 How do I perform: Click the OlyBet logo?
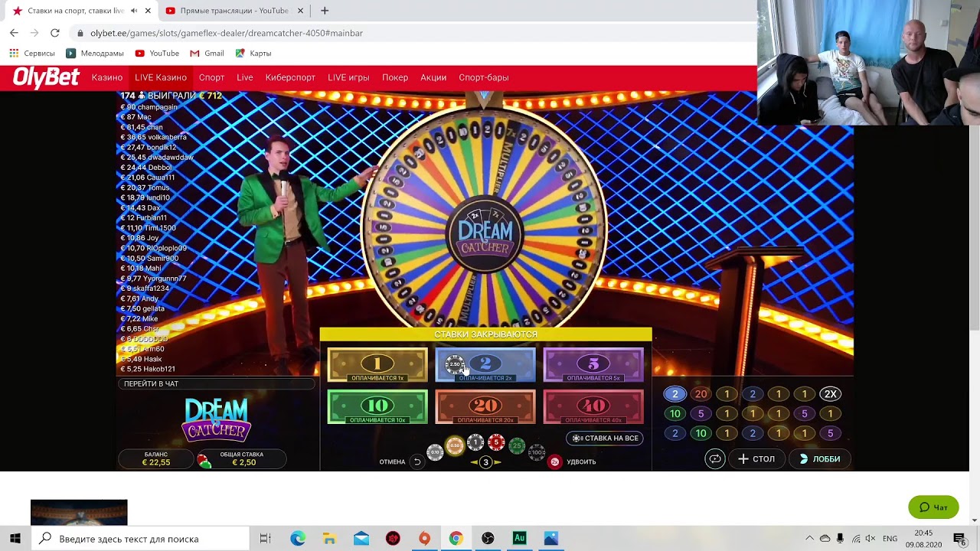point(46,77)
